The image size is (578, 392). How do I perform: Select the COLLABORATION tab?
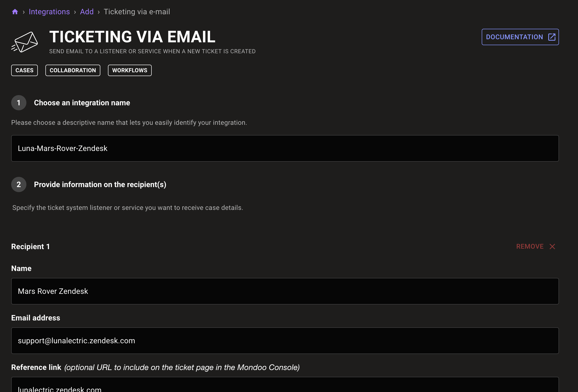point(72,70)
